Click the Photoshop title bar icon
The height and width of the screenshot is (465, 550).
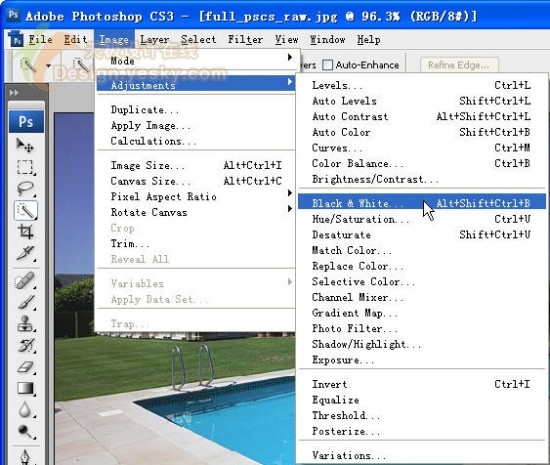point(13,15)
